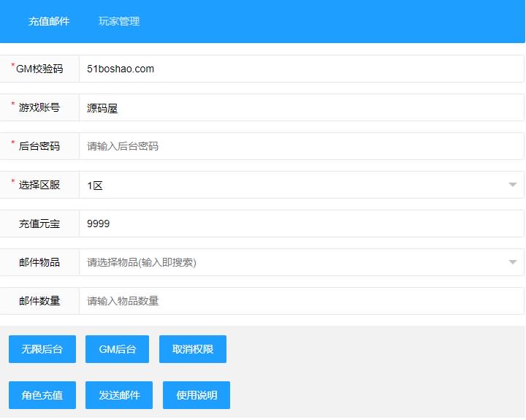Click the 角色充值 button
This screenshot has width=526, height=420.
pyautogui.click(x=42, y=395)
